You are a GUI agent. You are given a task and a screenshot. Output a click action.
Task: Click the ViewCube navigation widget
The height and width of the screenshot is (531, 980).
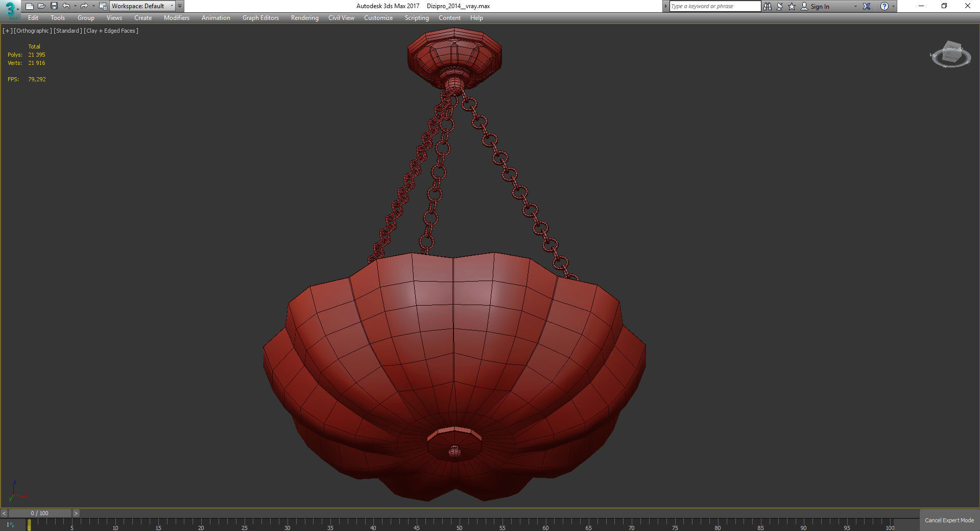click(x=950, y=55)
